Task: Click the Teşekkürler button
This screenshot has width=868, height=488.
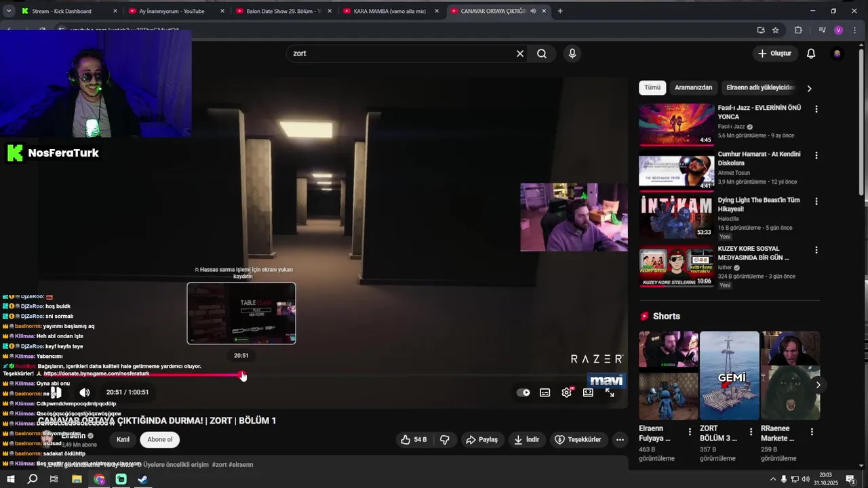Action: point(578,439)
